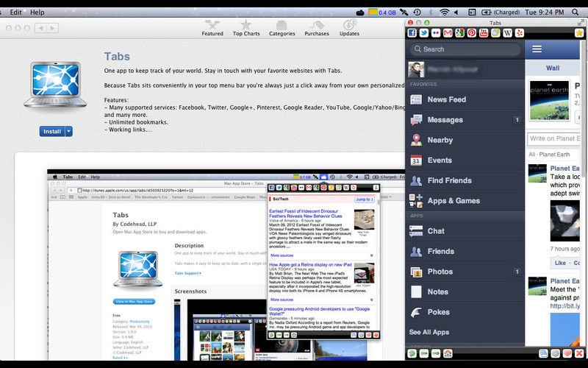Open Chat in Facebook sidebar
The height and width of the screenshot is (368, 588).
[465, 231]
